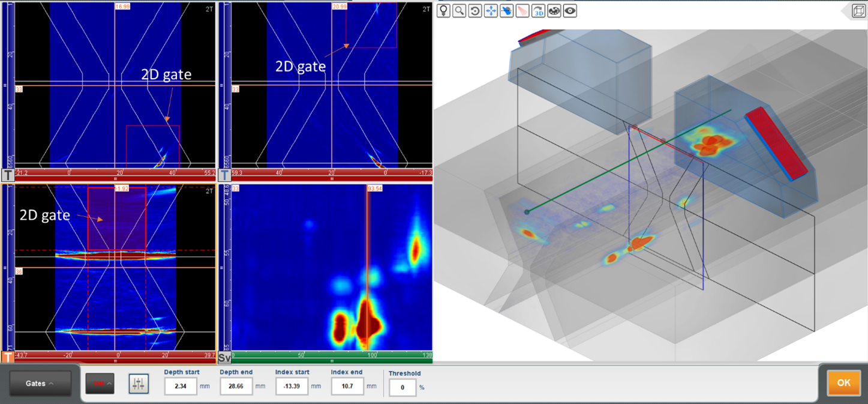868x404 pixels.
Task: Select the pan view tool
Action: (490, 10)
